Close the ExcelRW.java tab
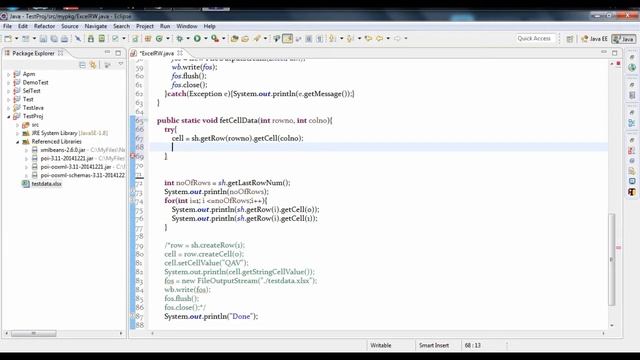 coord(180,53)
